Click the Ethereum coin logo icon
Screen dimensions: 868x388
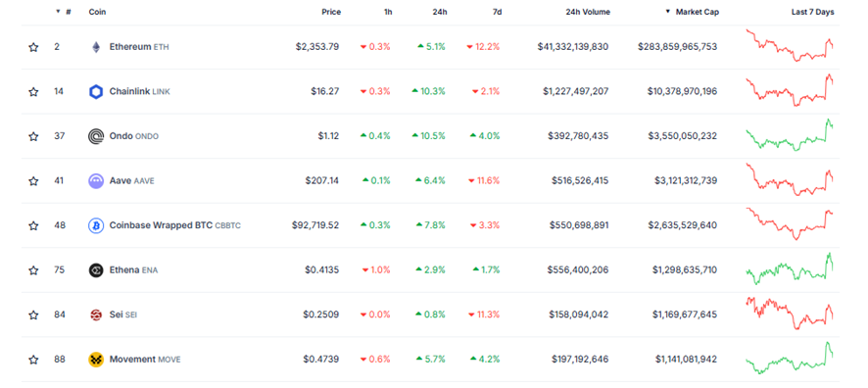click(x=96, y=47)
